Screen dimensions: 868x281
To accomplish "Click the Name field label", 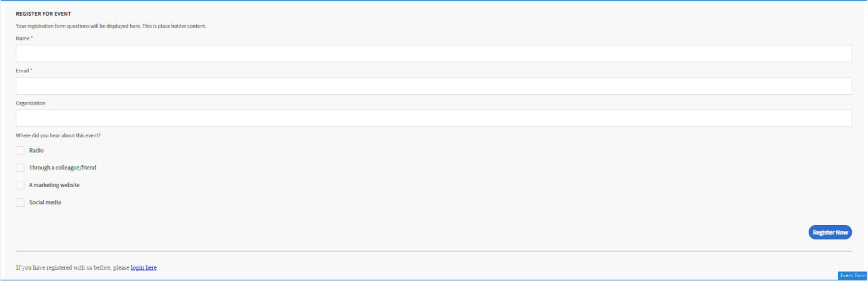I will pos(23,38).
